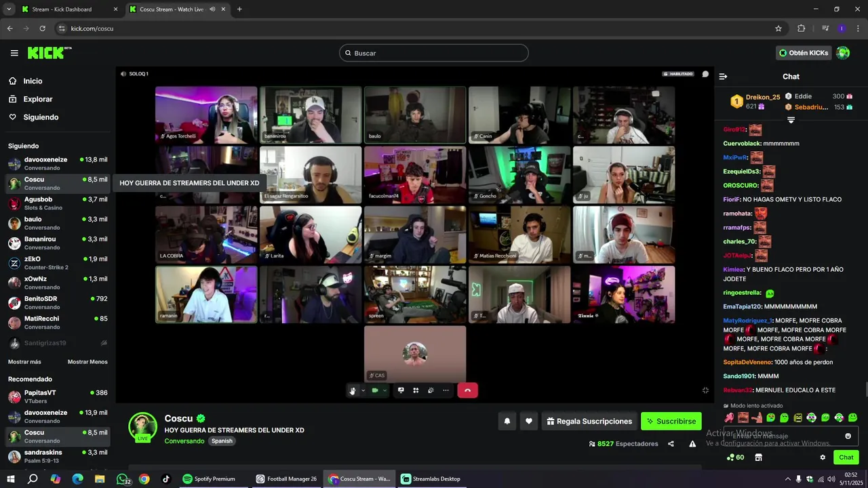This screenshot has height=488, width=868.
Task: Open the camera options dropdown arrow
Action: 384,390
